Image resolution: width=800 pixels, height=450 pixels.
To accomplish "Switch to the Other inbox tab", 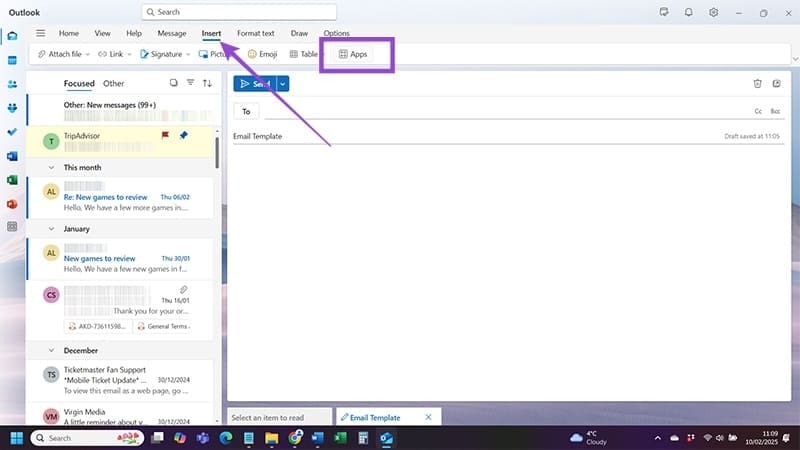I will coord(113,83).
